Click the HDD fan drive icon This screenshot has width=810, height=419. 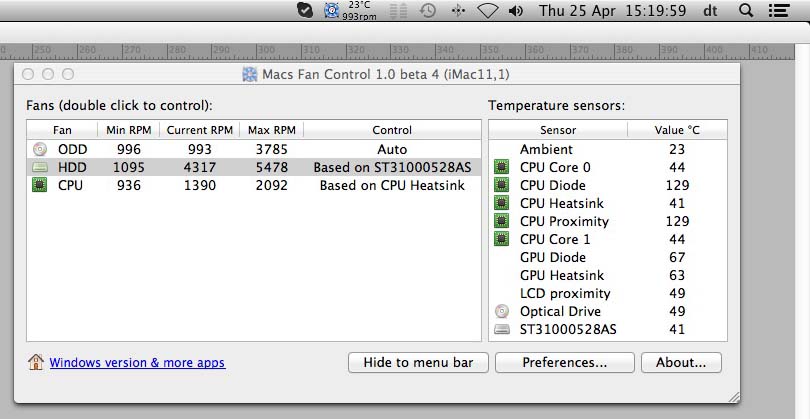(x=40, y=167)
